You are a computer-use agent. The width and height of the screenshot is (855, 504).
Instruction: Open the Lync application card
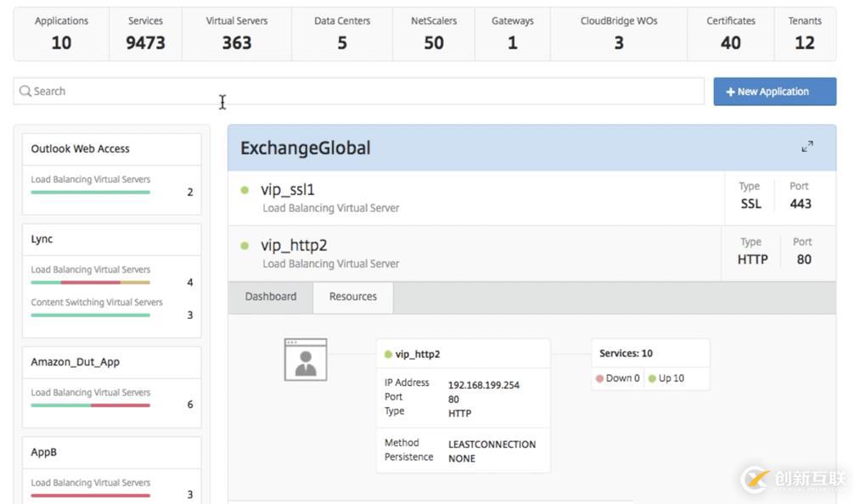[x=42, y=239]
